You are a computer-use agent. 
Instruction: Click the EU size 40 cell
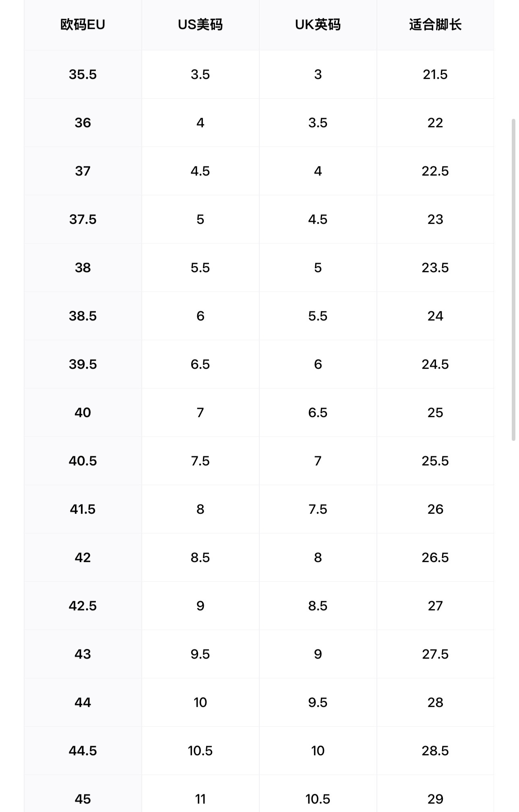click(83, 413)
